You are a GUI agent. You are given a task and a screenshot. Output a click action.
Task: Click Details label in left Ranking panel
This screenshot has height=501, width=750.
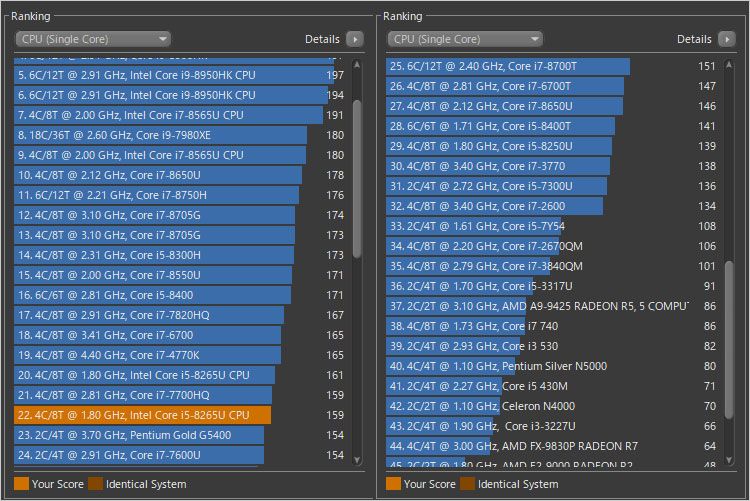click(x=322, y=39)
